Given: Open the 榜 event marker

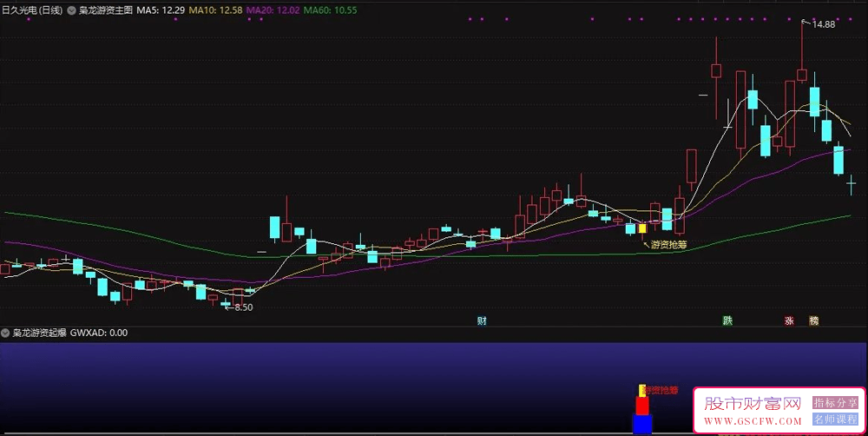Looking at the screenshot, I should pyautogui.click(x=814, y=320).
